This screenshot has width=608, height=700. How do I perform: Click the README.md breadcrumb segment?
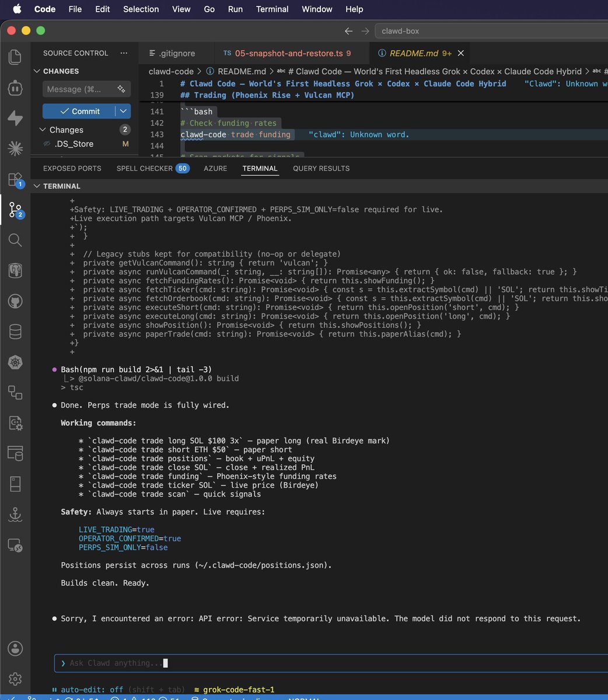point(236,71)
